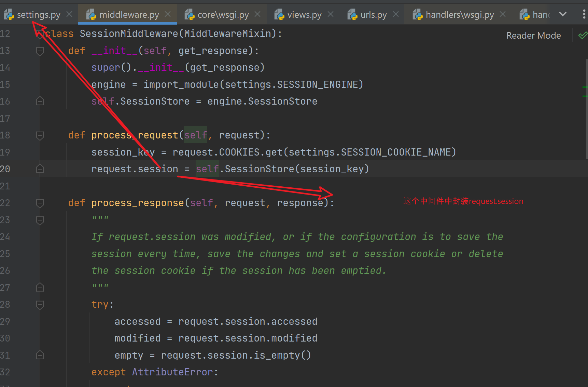Close the handlers\wsgi.py tab
This screenshot has width=588, height=387.
pos(503,14)
